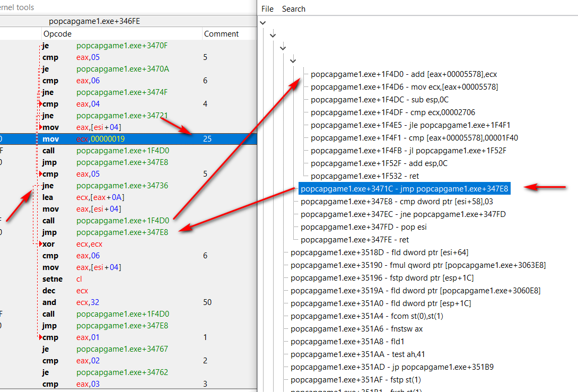The width and height of the screenshot is (578, 392).
Task: Select the 'jne popcapgame1.exe+34721' row
Action: (128, 116)
